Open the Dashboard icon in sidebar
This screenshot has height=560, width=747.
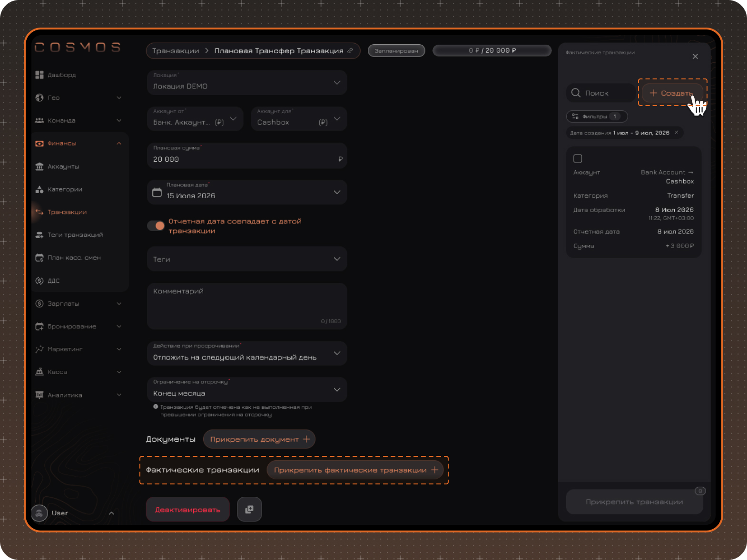point(39,75)
